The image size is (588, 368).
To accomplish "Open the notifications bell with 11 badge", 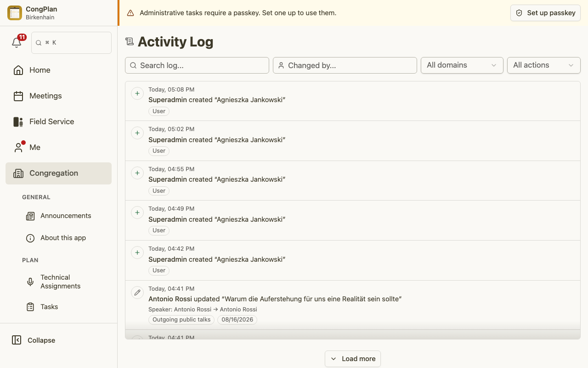I will [x=17, y=42].
